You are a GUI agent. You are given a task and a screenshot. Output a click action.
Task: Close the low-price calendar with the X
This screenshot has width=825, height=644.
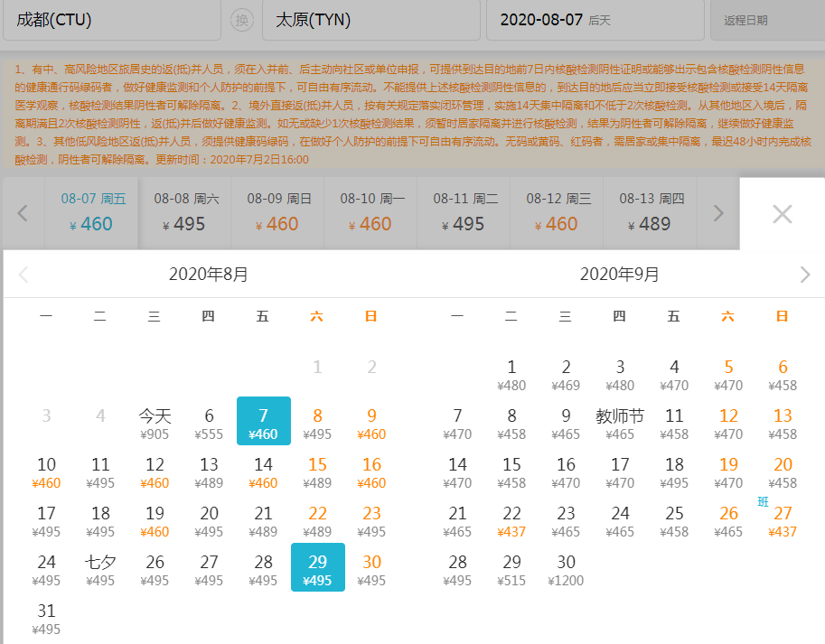(x=780, y=213)
